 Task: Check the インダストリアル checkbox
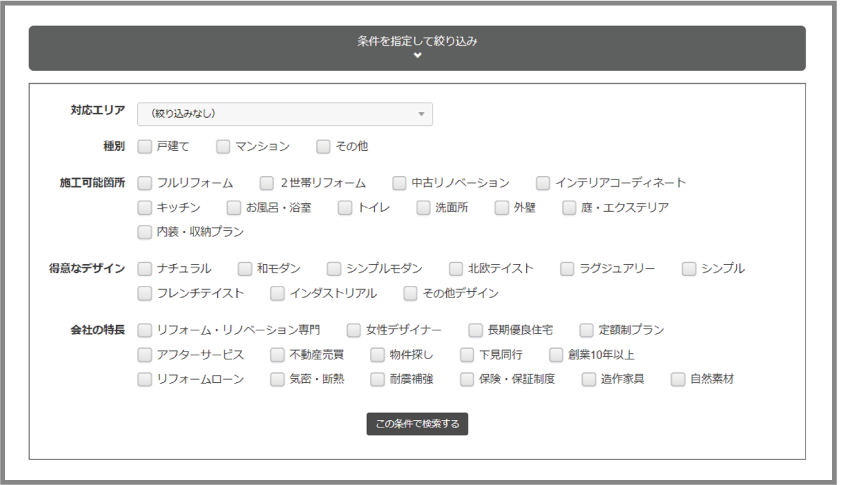[x=278, y=294]
